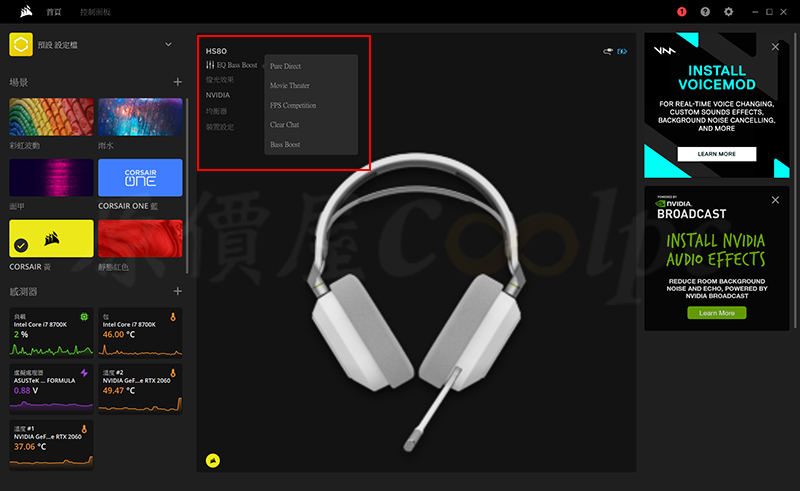Open ASUSTeK FORMULA voltage sensor card
Image resolution: width=800 pixels, height=491 pixels.
[52, 388]
